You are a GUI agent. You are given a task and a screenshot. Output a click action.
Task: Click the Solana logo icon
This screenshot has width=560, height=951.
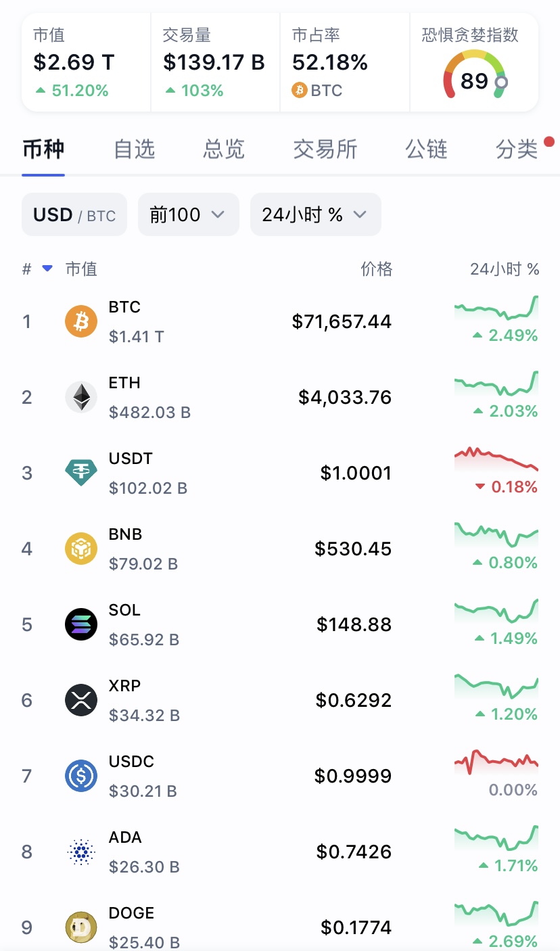point(81,624)
